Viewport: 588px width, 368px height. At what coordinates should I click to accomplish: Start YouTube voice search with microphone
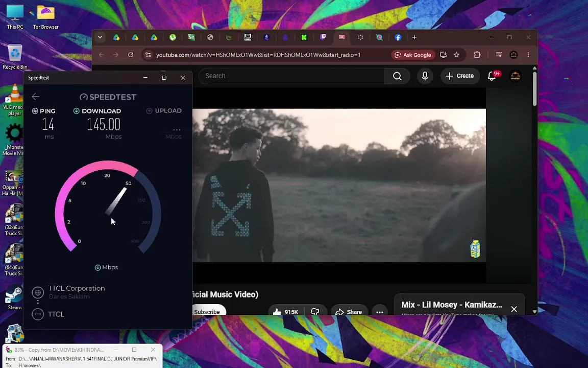[425, 76]
